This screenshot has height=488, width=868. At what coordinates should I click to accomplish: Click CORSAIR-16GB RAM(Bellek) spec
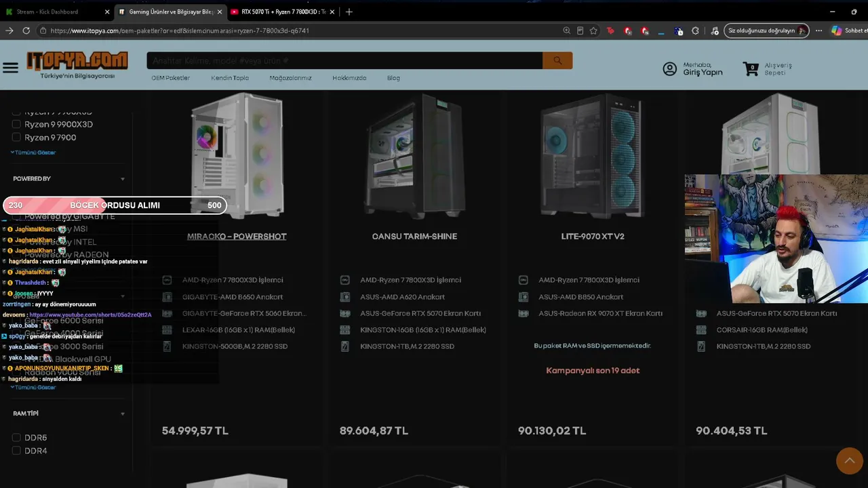pyautogui.click(x=762, y=330)
